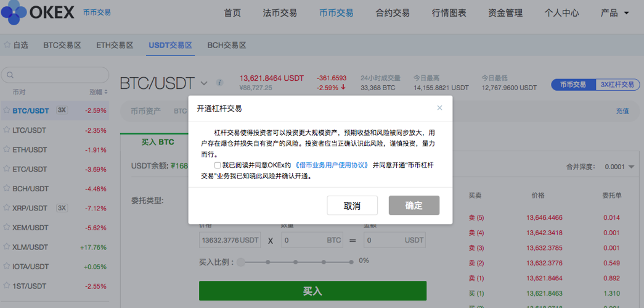Click the 3X badge on BTC/USDT row
The height and width of the screenshot is (308, 644).
[62, 110]
